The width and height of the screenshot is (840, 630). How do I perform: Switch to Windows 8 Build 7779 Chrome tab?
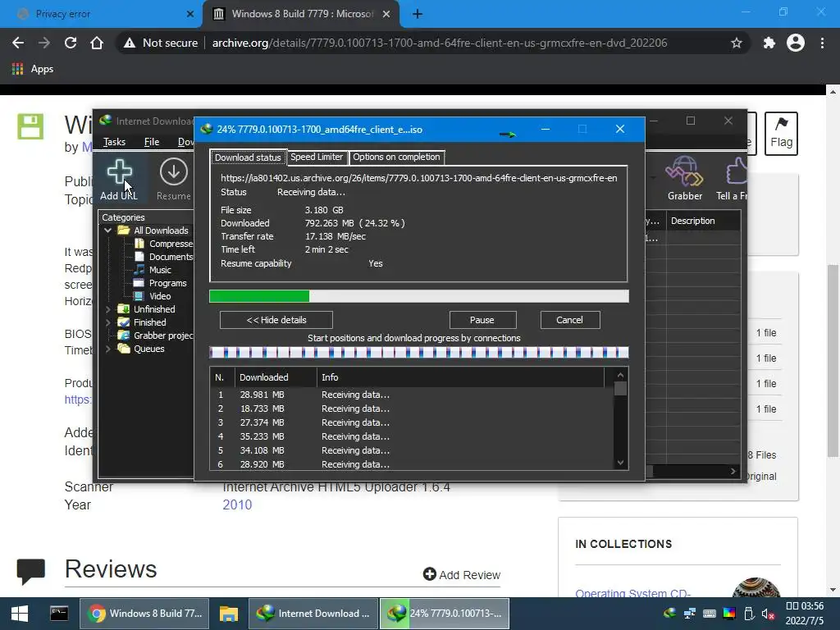click(301, 14)
